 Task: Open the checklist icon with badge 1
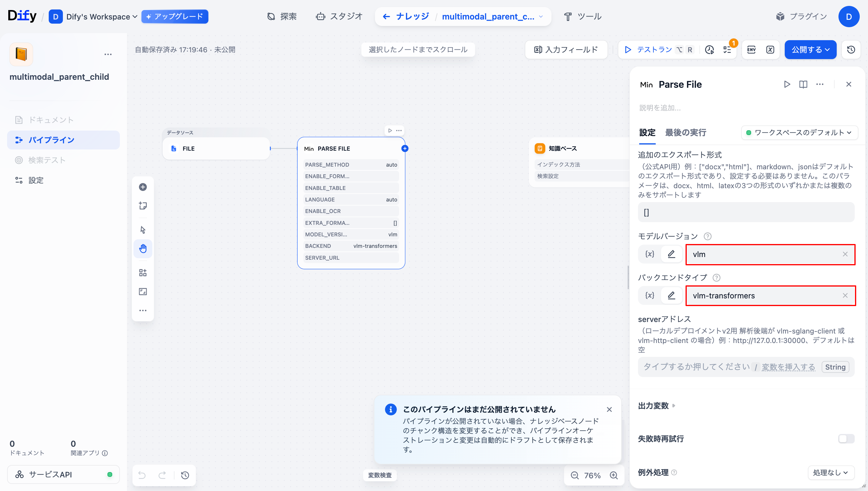(727, 50)
